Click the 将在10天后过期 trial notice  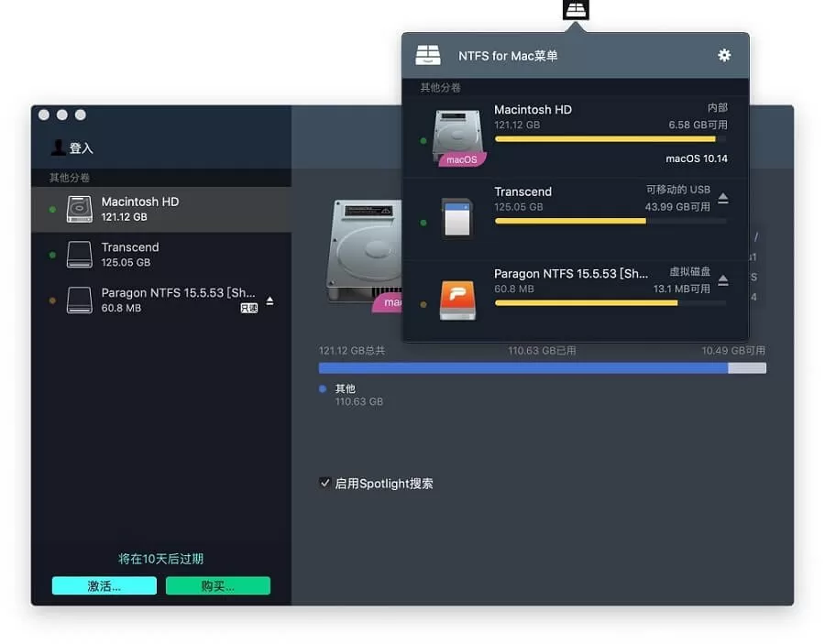pos(161,559)
